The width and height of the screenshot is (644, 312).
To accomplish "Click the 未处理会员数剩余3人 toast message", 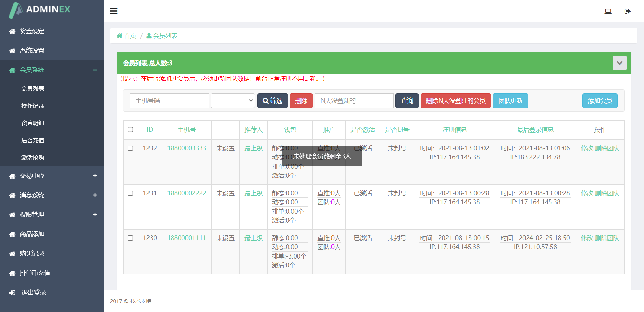I will [322, 156].
